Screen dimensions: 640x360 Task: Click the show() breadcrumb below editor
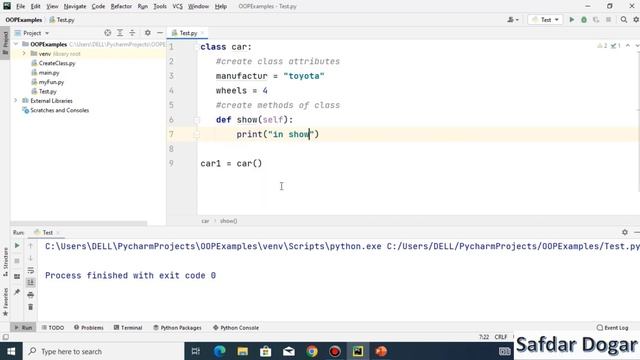pyautogui.click(x=228, y=221)
